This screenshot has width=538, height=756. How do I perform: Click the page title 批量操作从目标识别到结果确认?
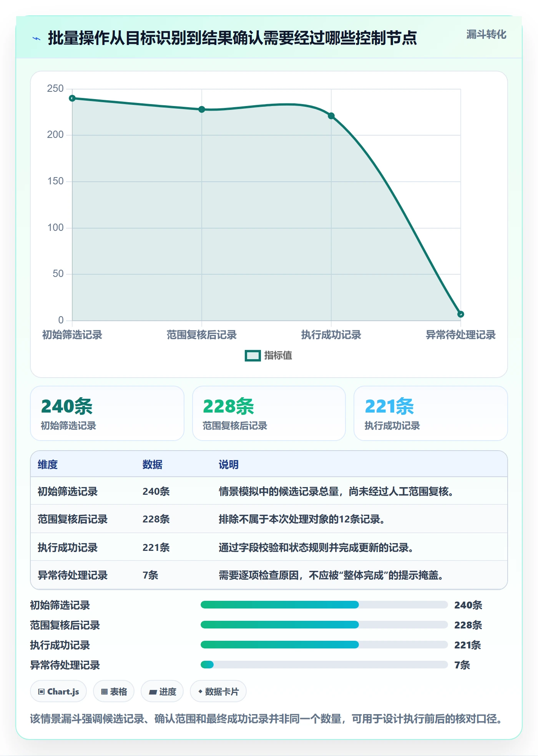click(x=232, y=38)
